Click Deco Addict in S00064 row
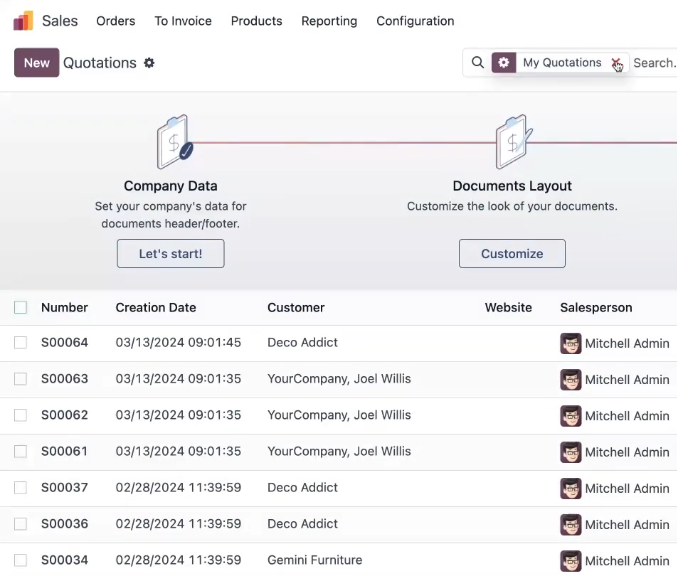 [302, 342]
